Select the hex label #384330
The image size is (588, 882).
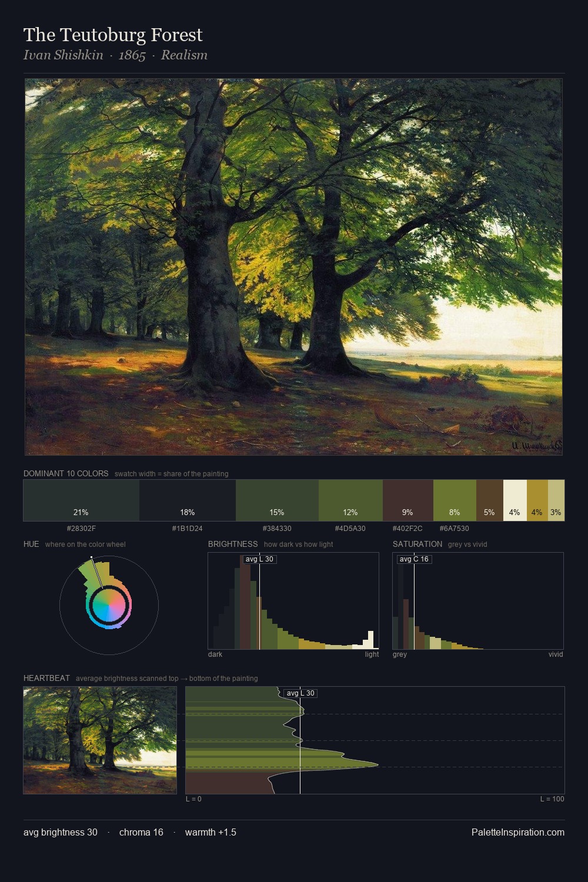(x=277, y=529)
